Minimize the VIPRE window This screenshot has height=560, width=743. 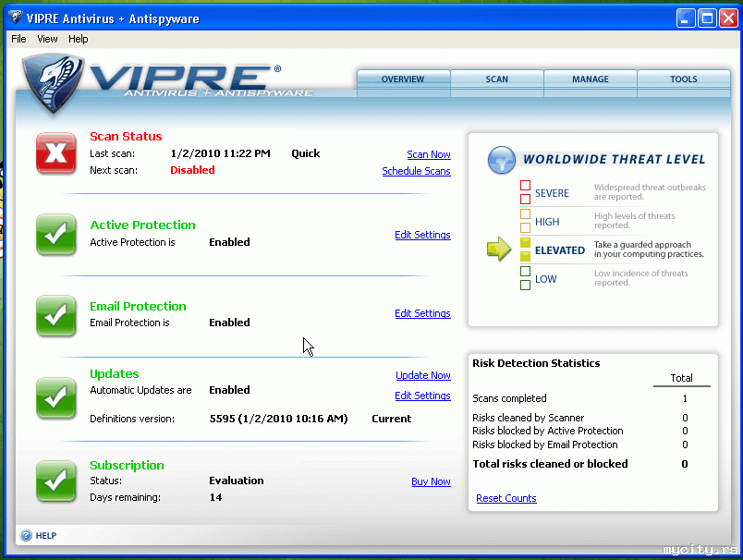click(685, 18)
